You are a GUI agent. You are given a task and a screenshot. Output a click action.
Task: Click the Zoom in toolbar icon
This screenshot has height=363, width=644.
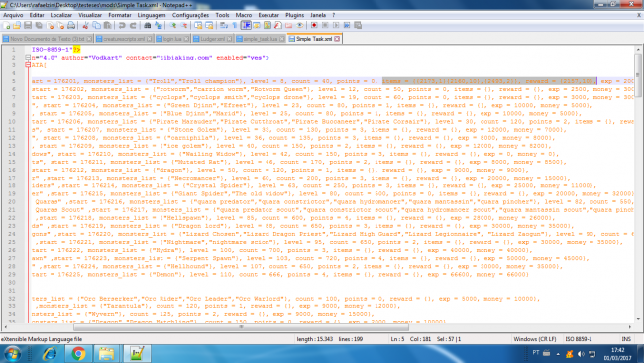(173, 26)
